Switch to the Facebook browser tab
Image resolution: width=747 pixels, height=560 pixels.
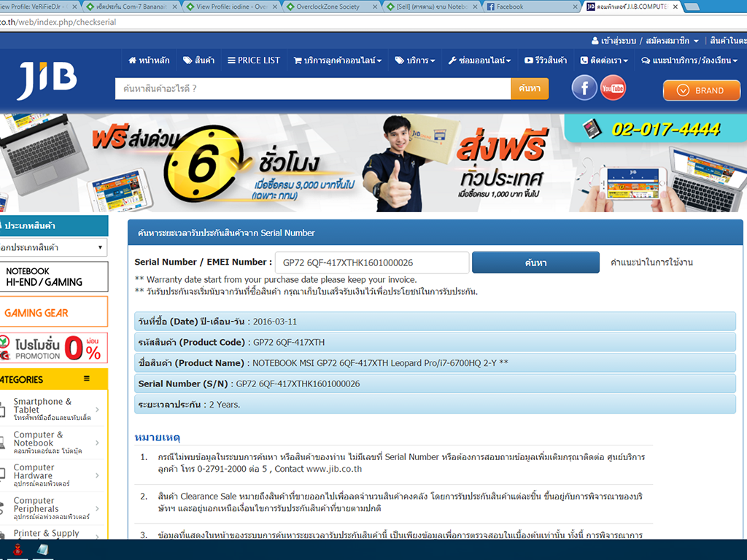(533, 7)
